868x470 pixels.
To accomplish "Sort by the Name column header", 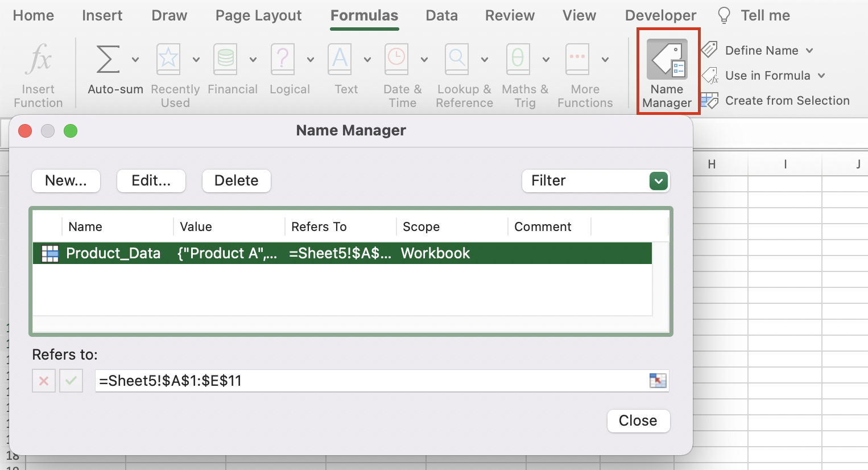I will (85, 226).
